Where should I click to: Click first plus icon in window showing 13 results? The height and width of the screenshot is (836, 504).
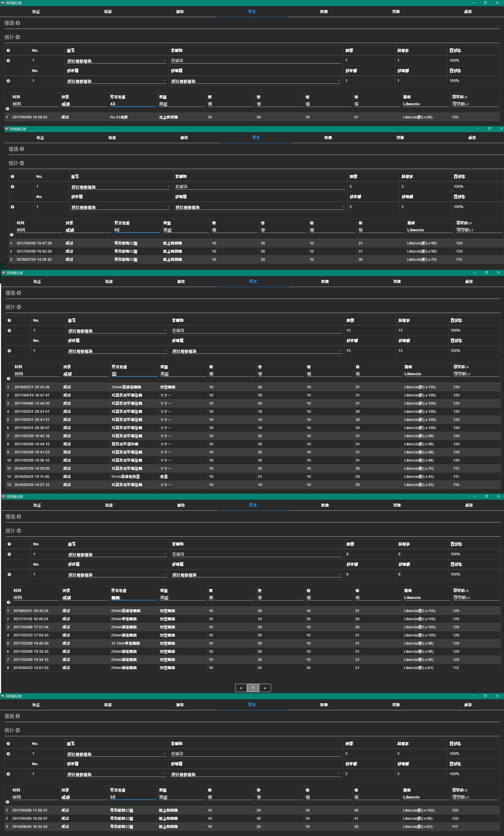[9, 331]
